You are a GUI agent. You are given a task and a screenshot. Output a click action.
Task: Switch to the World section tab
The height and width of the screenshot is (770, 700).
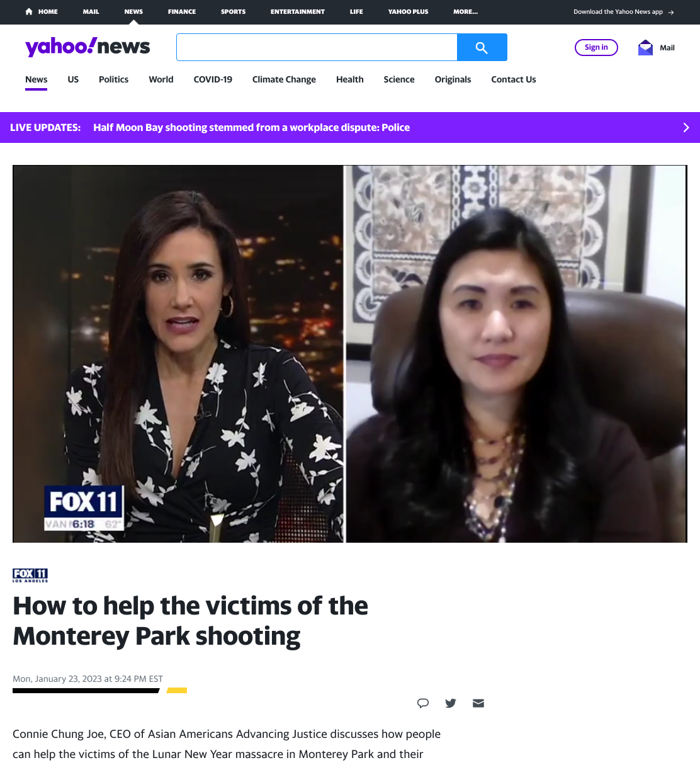(x=161, y=79)
